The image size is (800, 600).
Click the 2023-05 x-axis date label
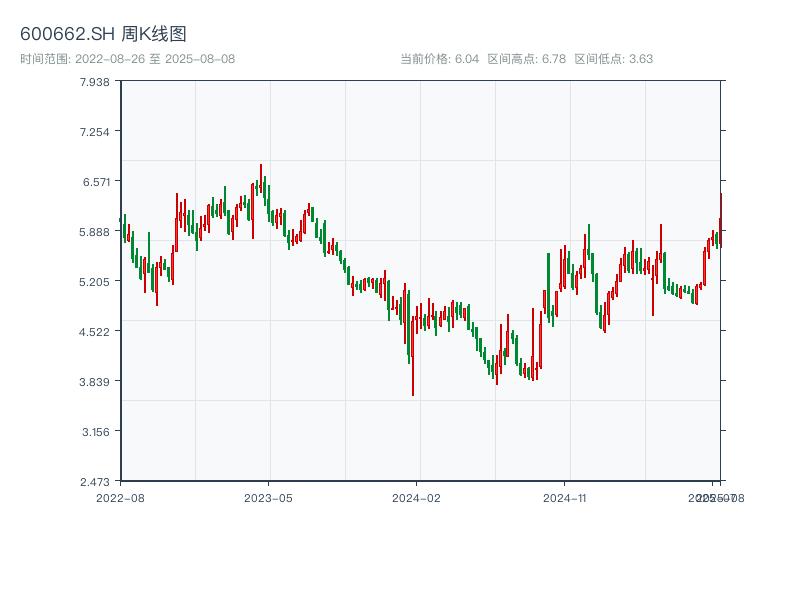(268, 497)
